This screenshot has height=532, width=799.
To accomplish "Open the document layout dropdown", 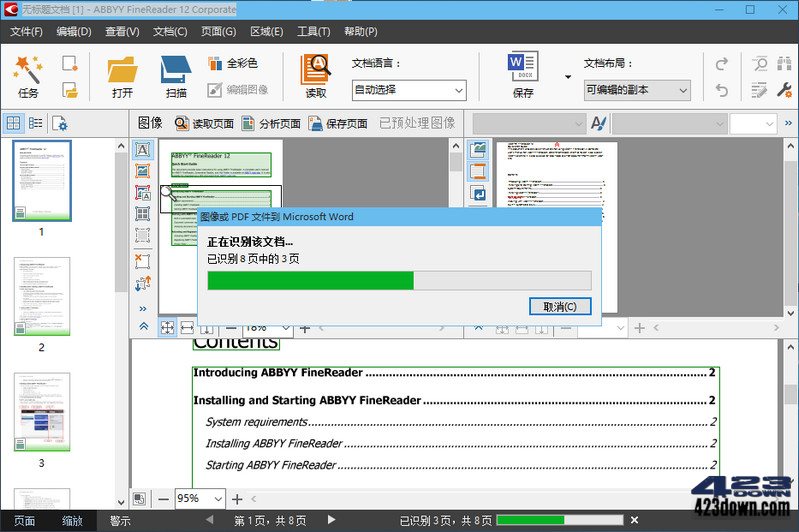I will coord(637,90).
